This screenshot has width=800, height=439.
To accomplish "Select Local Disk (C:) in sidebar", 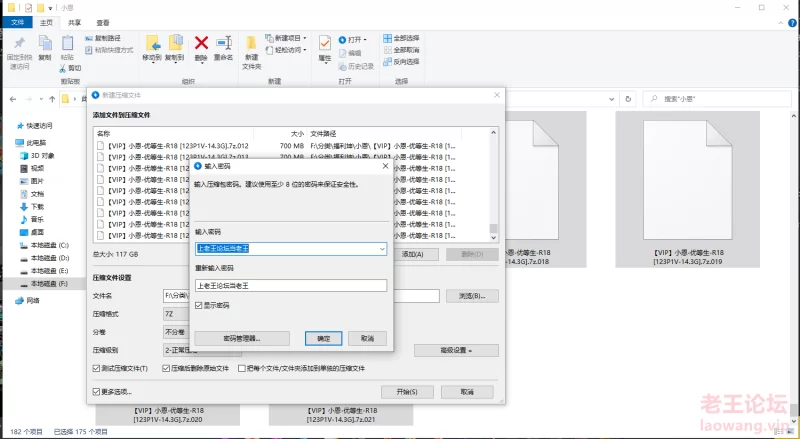I will click(44, 245).
